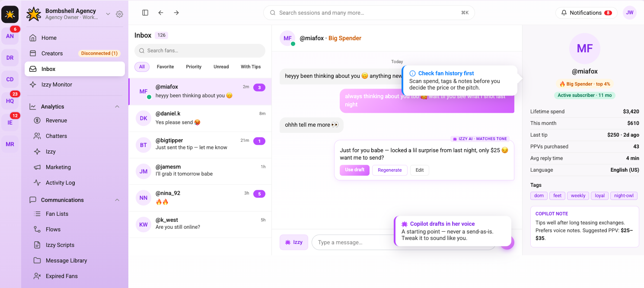This screenshot has width=644, height=288.
Task: Open agency settings gear icon
Action: [x=120, y=14]
